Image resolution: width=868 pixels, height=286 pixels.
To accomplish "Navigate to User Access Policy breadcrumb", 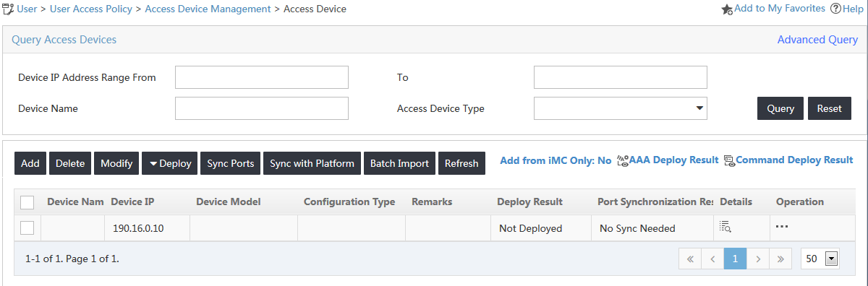I will (x=91, y=9).
